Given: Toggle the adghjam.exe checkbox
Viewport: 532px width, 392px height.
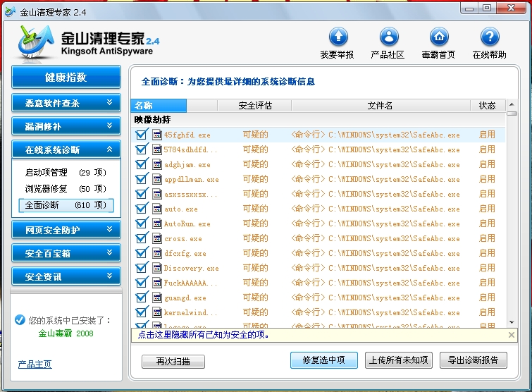Looking at the screenshot, I should (x=141, y=164).
